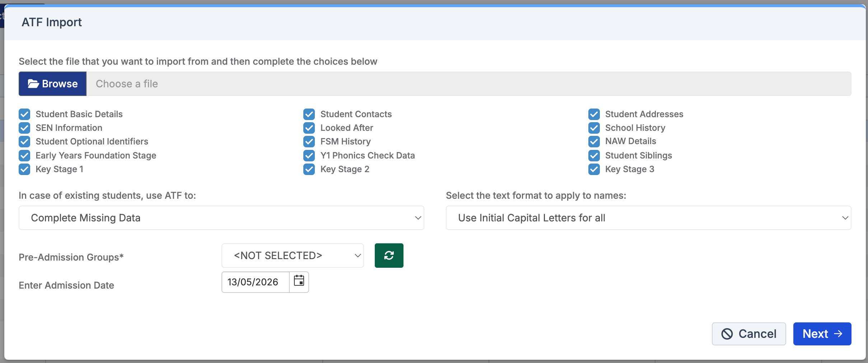This screenshot has height=363, width=868.
Task: Click the Next button
Action: pos(822,334)
